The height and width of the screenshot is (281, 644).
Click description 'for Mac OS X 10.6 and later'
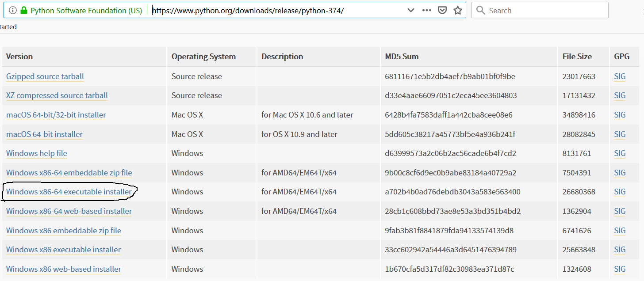[x=307, y=115]
